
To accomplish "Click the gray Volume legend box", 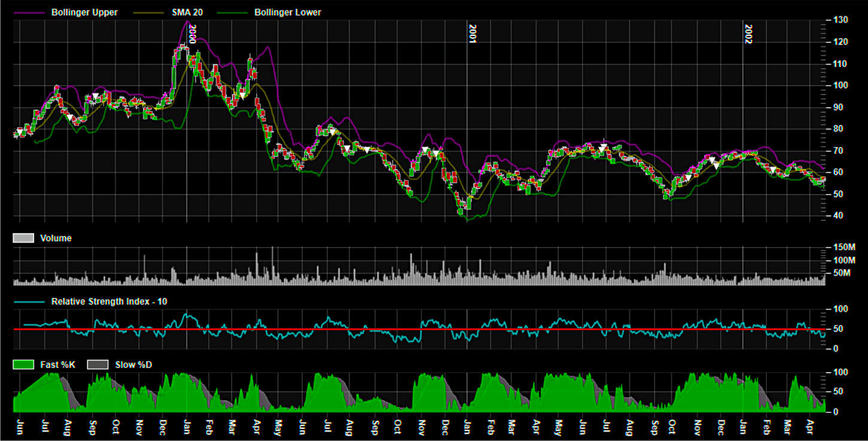I will tap(23, 238).
